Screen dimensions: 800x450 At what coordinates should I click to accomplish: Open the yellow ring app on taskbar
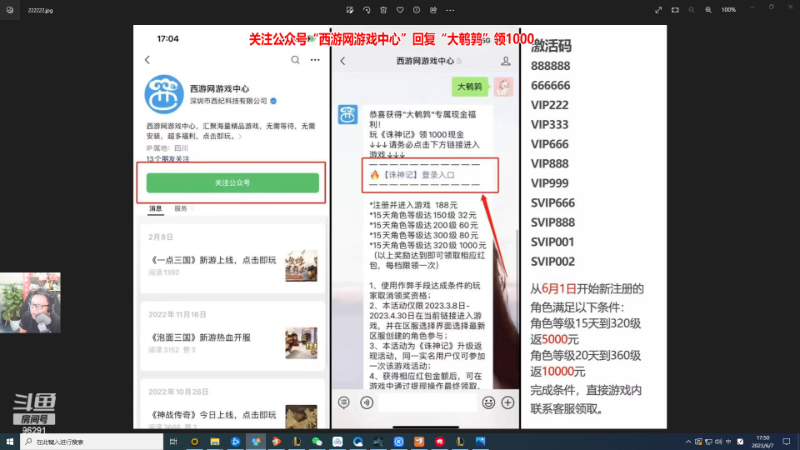[194, 442]
